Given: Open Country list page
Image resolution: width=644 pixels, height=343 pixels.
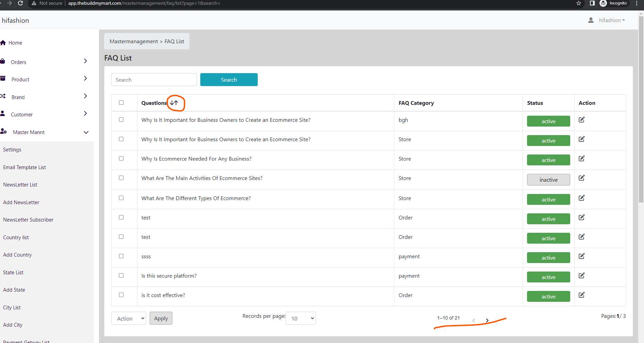Looking at the screenshot, I should 16,238.
